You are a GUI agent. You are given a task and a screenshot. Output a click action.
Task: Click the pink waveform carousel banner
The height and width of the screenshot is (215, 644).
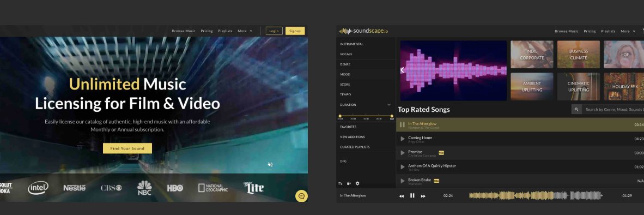(453, 70)
